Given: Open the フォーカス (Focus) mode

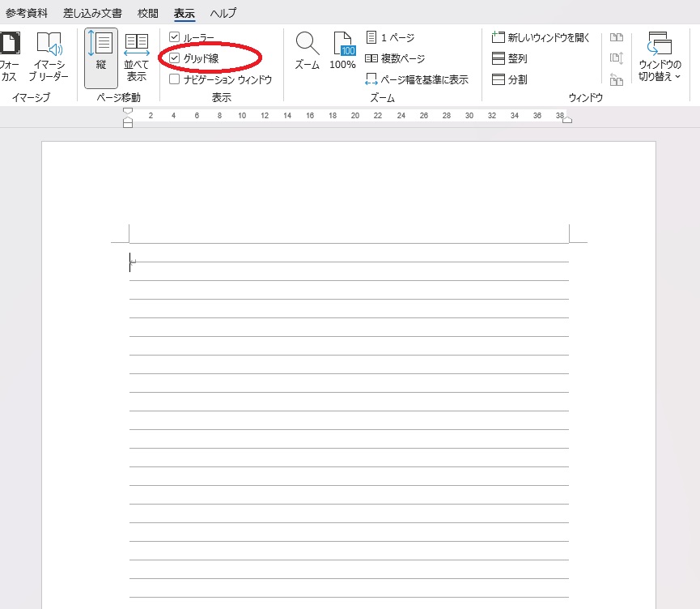Looking at the screenshot, I should click(x=8, y=55).
